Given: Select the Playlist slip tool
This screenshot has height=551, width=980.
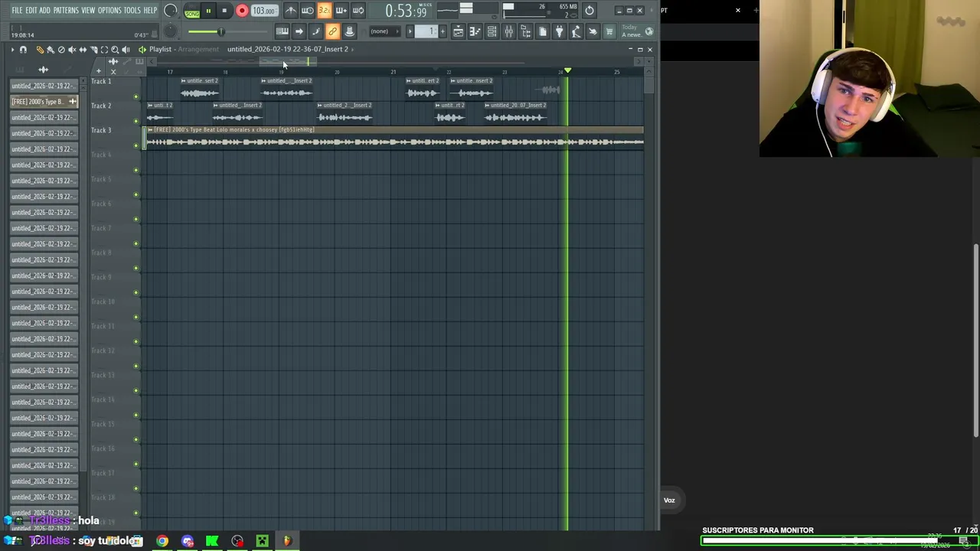Looking at the screenshot, I should coord(83,49).
